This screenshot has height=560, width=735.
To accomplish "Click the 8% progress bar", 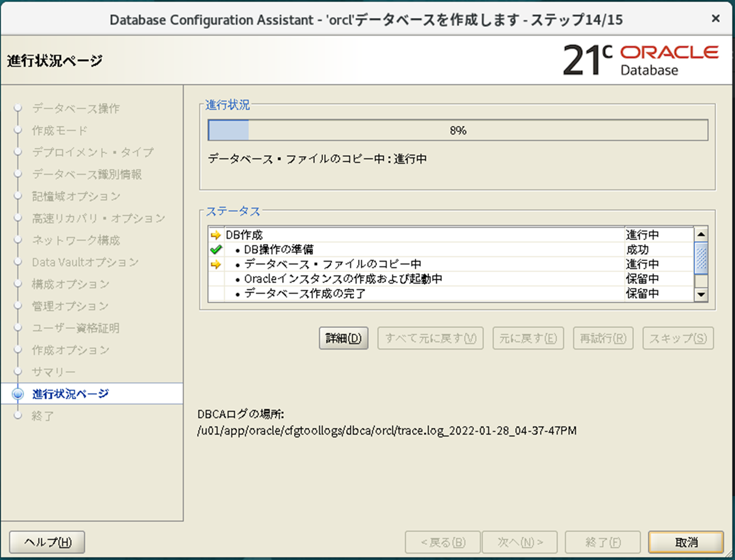I will pyautogui.click(x=458, y=130).
